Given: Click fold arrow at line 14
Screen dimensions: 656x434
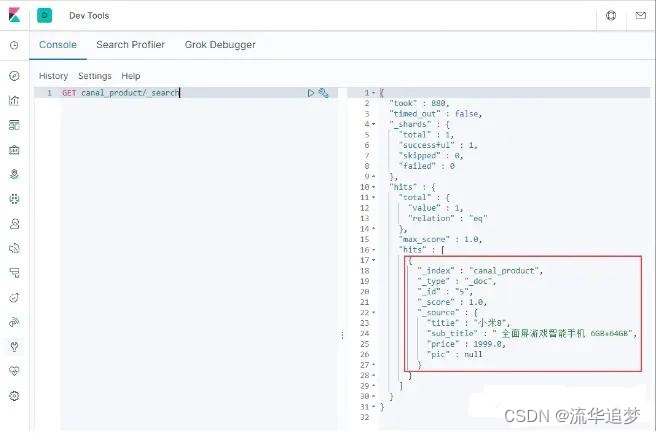Looking at the screenshot, I should tap(374, 229).
